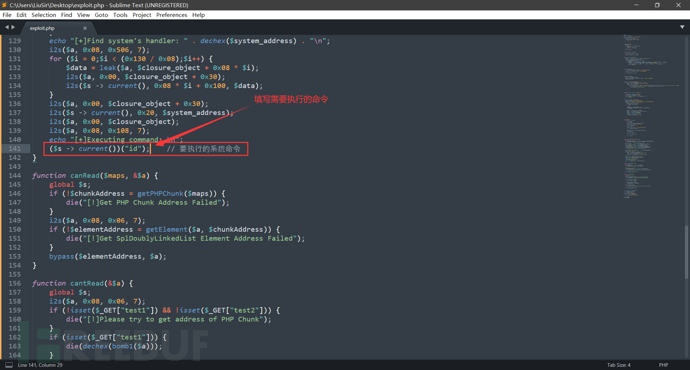Open the File menu
Viewport: 690px width, 370px height.
point(7,15)
